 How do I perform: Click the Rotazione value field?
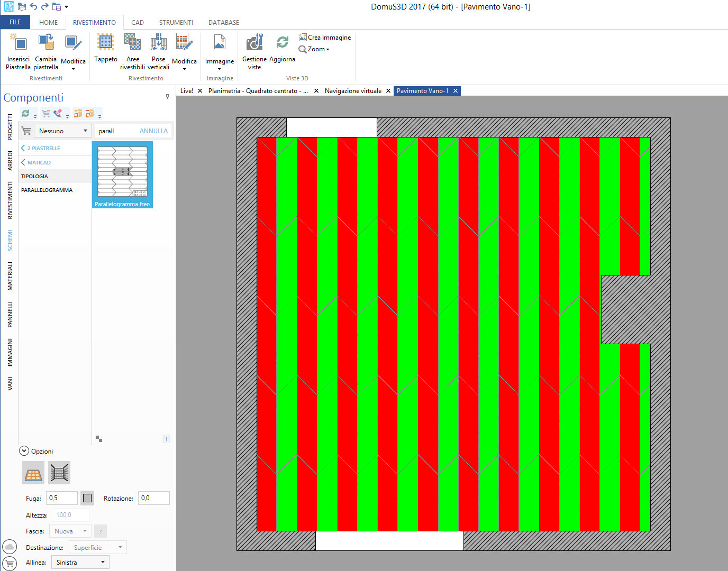(154, 498)
